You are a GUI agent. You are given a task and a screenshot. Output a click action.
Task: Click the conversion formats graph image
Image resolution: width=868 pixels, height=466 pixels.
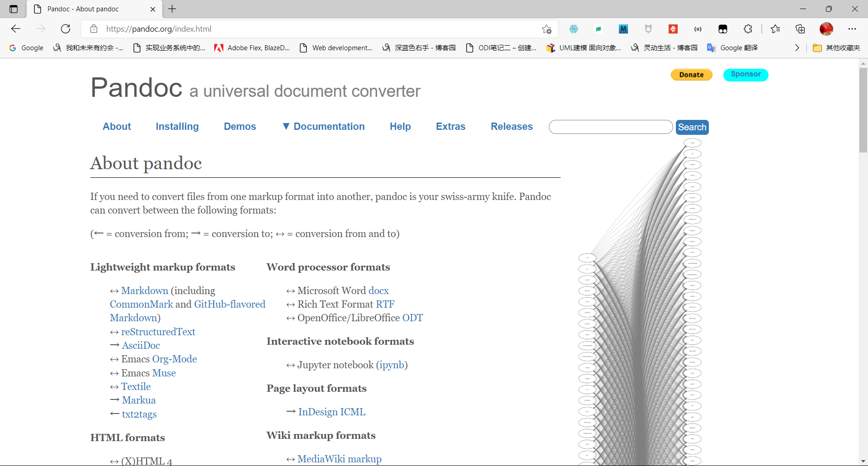640,302
